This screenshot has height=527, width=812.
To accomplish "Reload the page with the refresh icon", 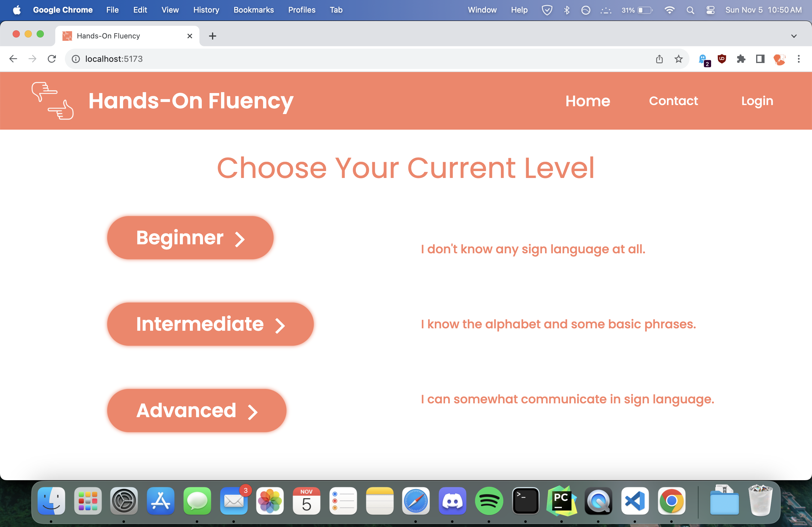I will 52,59.
